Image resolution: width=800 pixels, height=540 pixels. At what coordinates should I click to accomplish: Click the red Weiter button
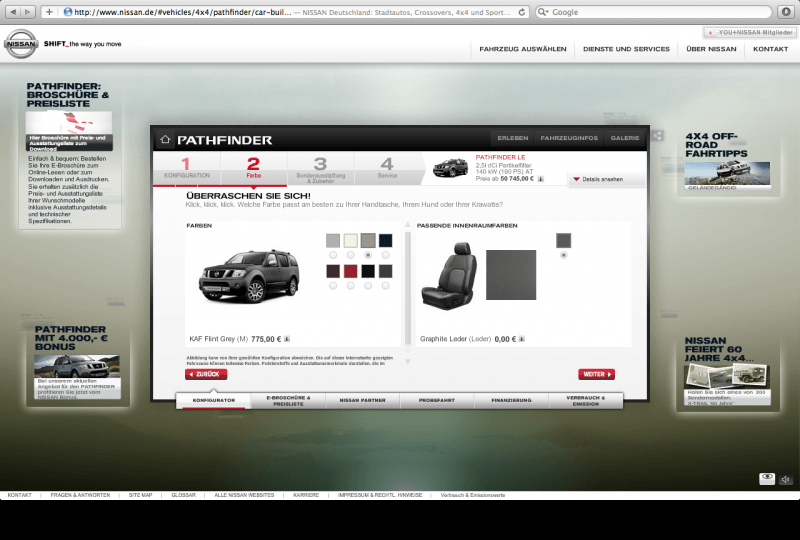pos(596,374)
